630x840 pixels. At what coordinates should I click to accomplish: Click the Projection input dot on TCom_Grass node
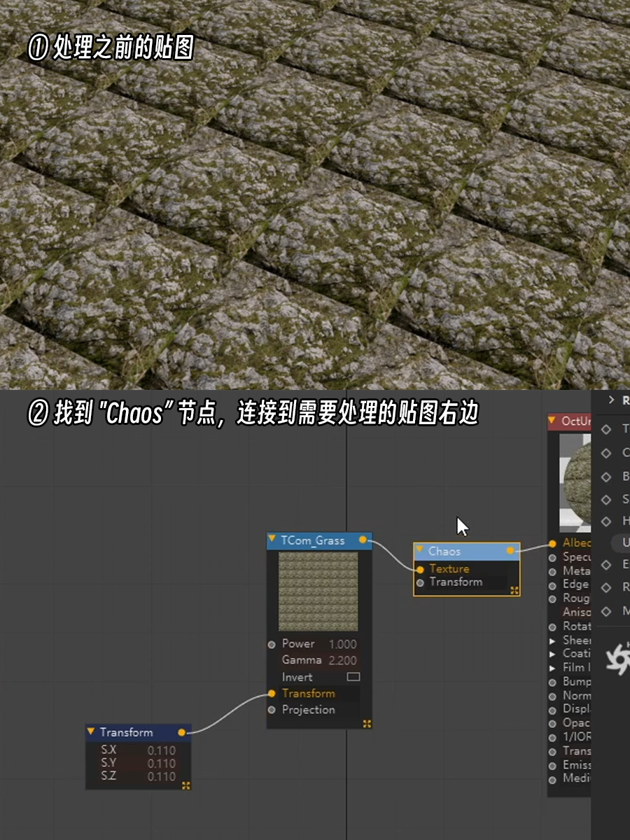pos(272,710)
